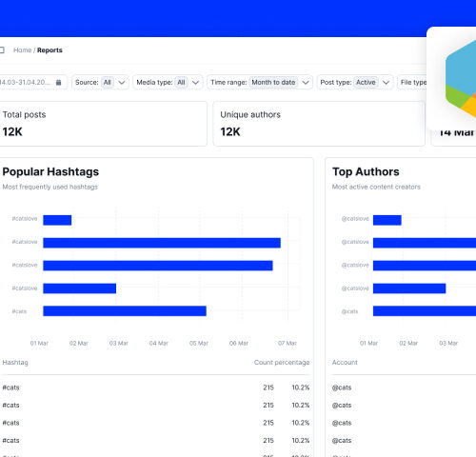
Task: Click the 12K value under Total posts
Action: pyautogui.click(x=12, y=131)
